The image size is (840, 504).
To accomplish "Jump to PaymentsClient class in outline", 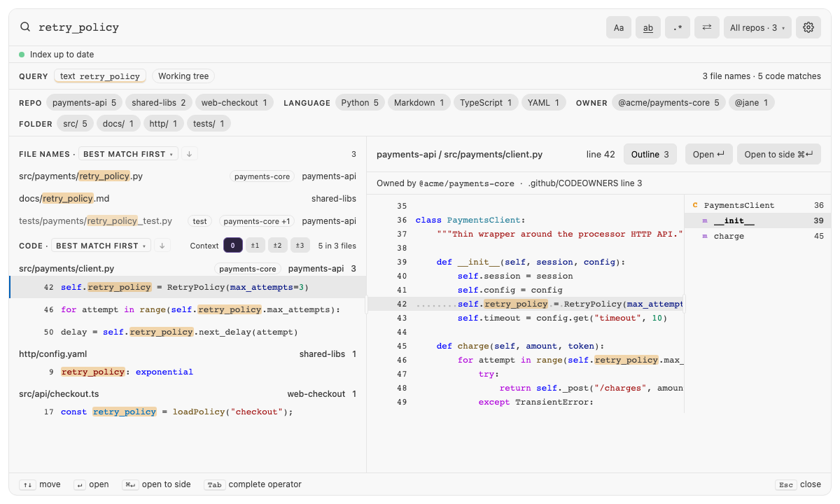I will pos(757,206).
